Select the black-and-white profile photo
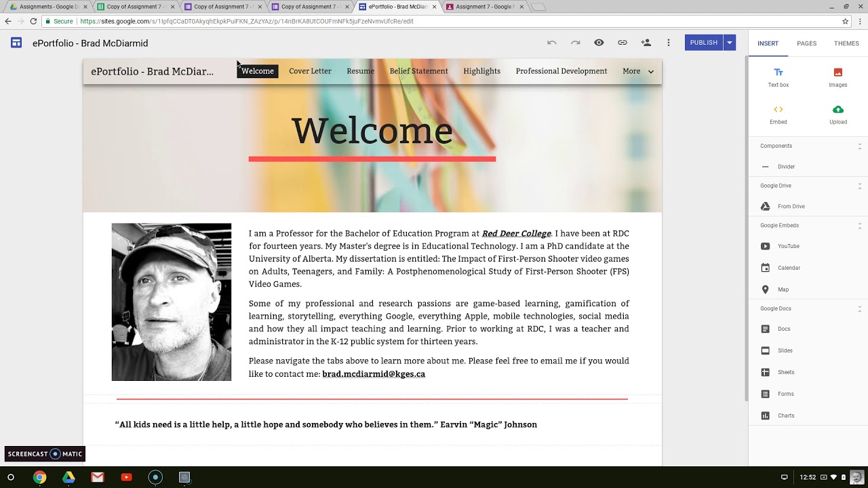Image resolution: width=868 pixels, height=488 pixels. 172,302
